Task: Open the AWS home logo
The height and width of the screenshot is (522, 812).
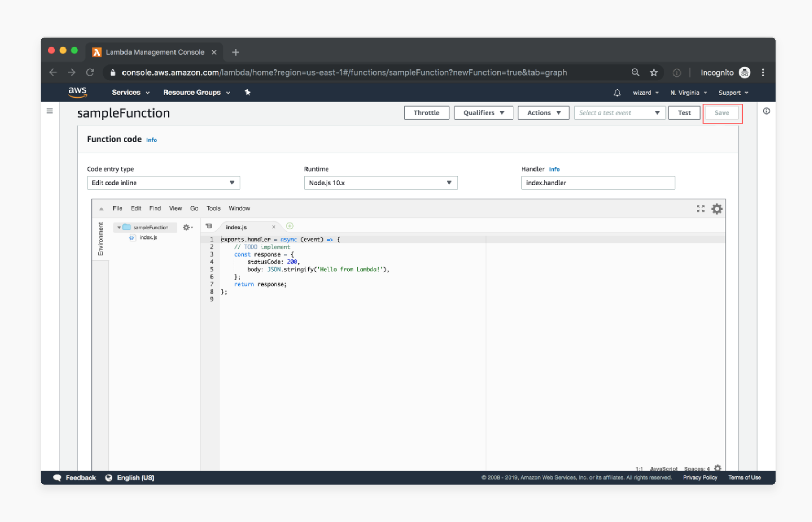Action: pos(77,92)
